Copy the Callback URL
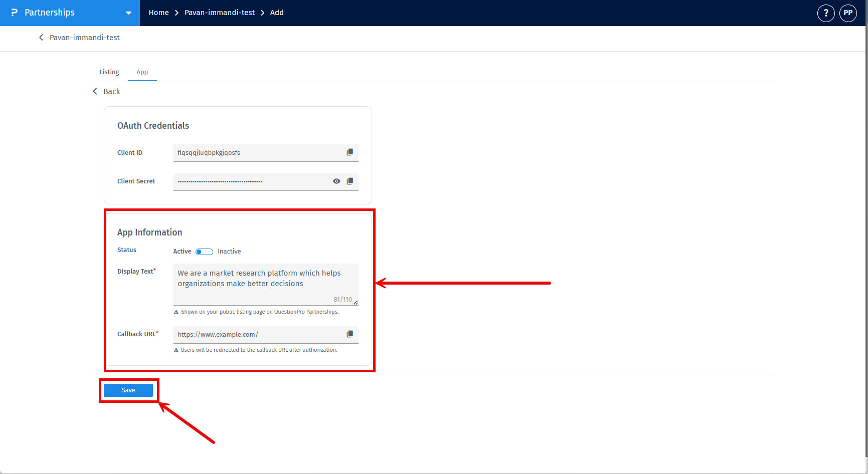Image resolution: width=868 pixels, height=474 pixels. [350, 334]
